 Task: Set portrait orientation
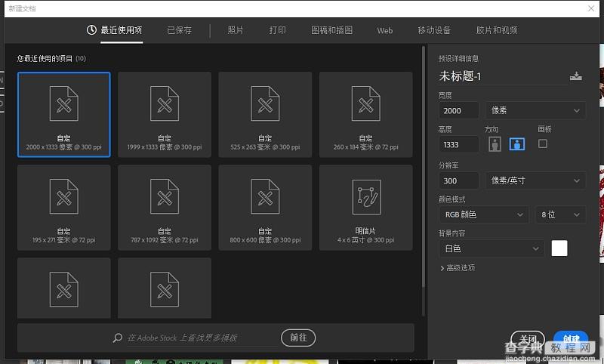point(495,144)
